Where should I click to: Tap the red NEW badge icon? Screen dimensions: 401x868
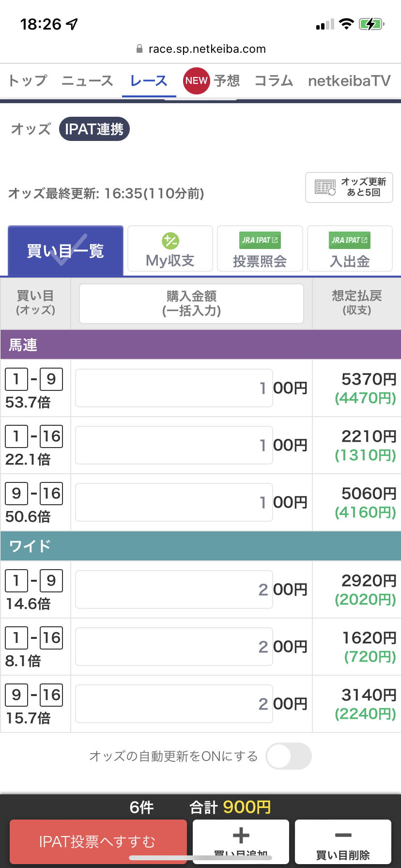pos(196,80)
